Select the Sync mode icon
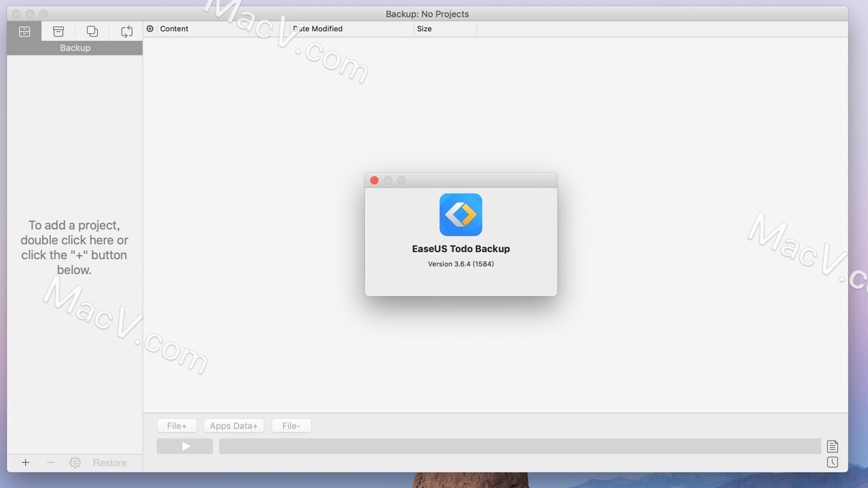This screenshot has width=868, height=488. [126, 31]
